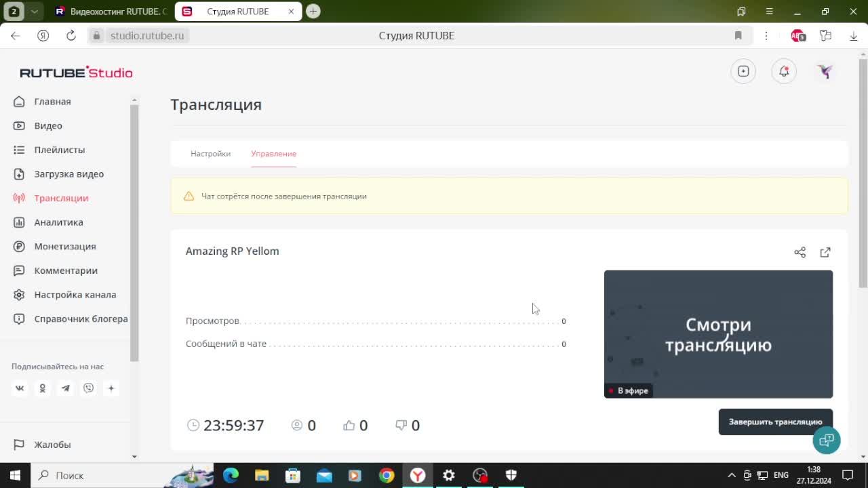Open the browser hamburger menu

point(769,12)
